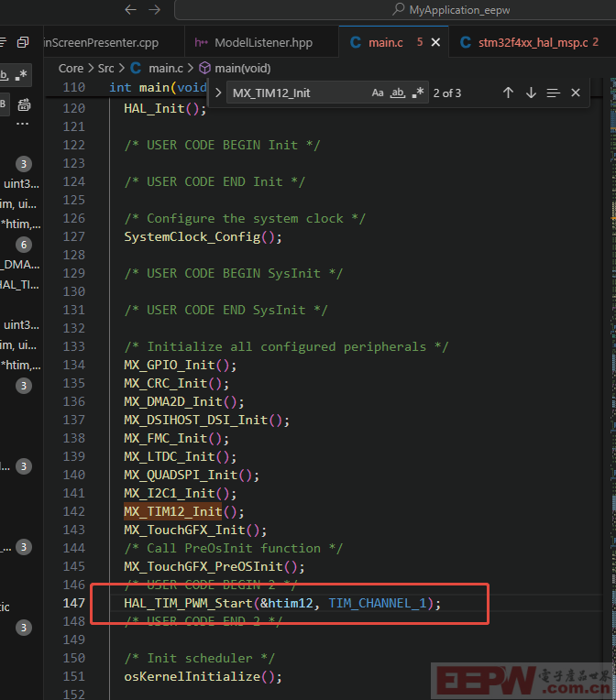Toggle Use Regular Expression in find widget
Screen dimensions: 616x700
[x=418, y=93]
